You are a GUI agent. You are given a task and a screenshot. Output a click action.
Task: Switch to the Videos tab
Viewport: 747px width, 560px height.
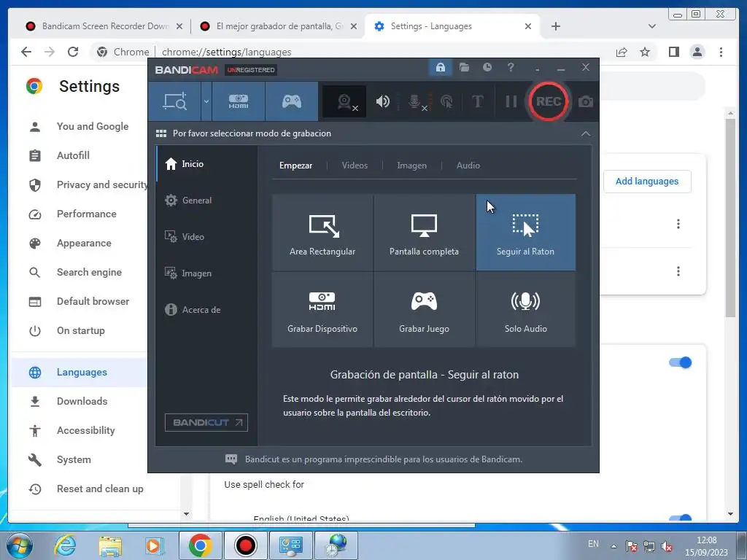click(355, 166)
